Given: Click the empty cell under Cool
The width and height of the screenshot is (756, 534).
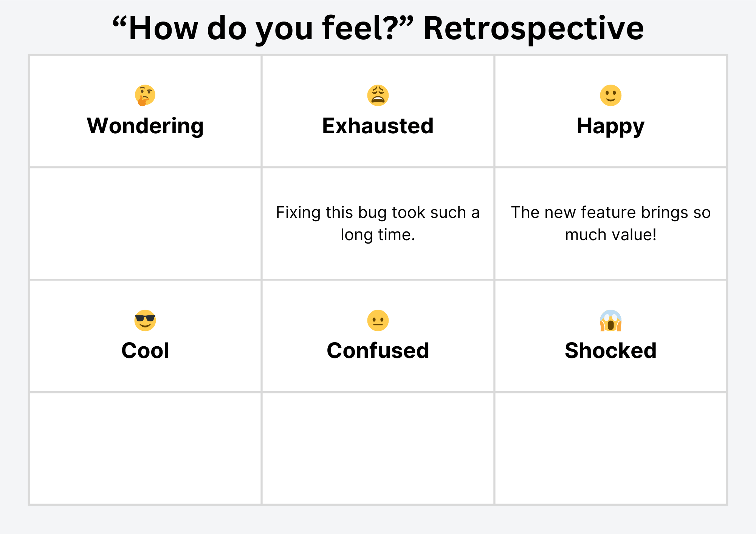Looking at the screenshot, I should (x=145, y=448).
